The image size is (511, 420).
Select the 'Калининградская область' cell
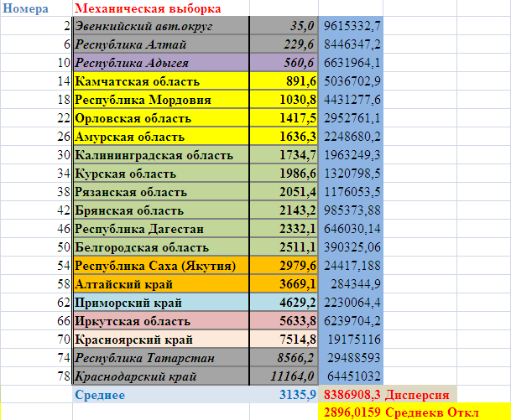[161, 154]
